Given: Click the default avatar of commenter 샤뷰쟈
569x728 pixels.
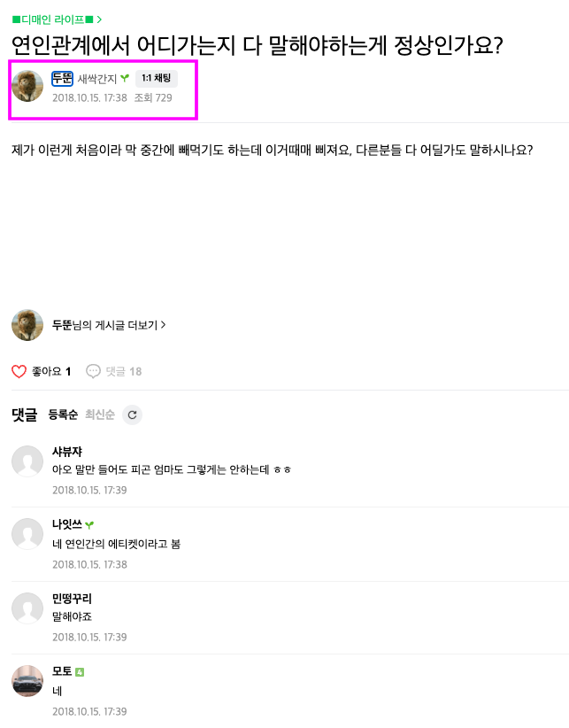Looking at the screenshot, I should [27, 461].
